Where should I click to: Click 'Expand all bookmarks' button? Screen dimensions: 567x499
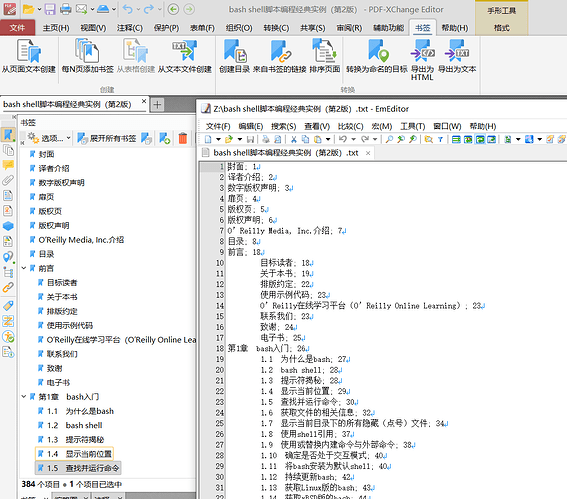pos(107,138)
